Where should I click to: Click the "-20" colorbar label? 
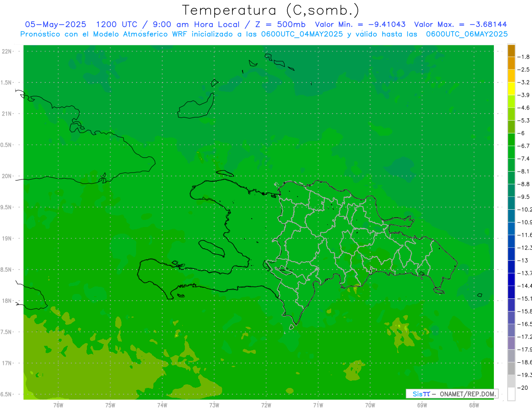522,388
